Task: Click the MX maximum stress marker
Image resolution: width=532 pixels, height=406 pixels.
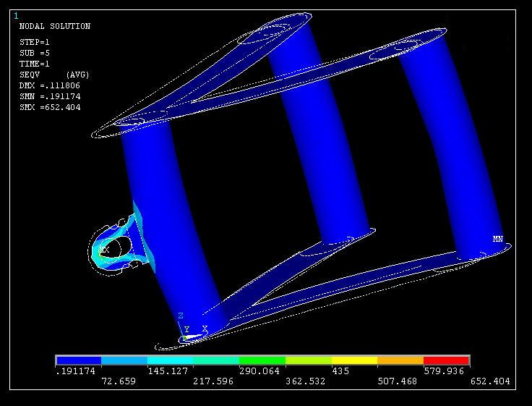Action: [x=104, y=250]
